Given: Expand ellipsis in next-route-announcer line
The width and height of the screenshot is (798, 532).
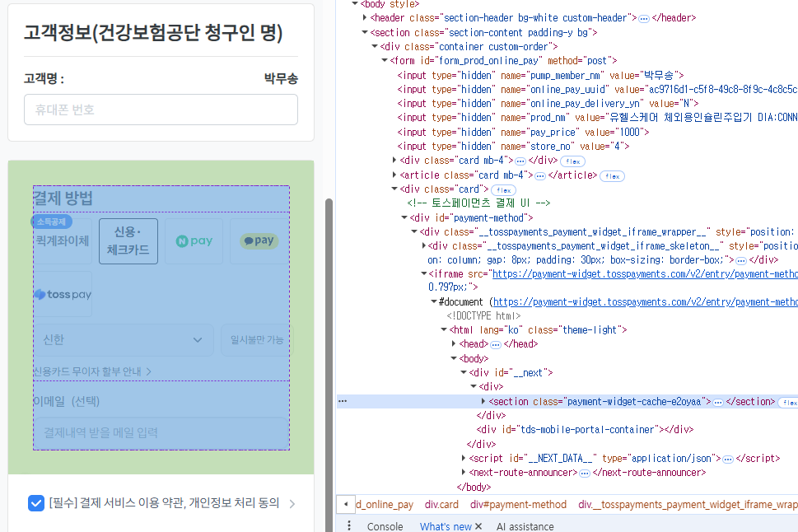Looking at the screenshot, I should pos(584,474).
